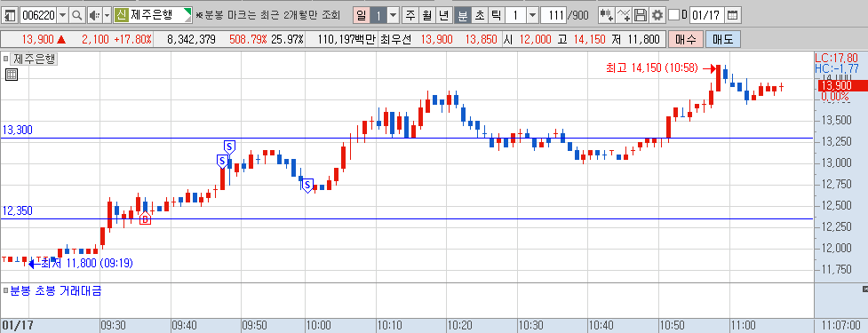The width and height of the screenshot is (868, 333).
Task: Expand the stock code 006220 dropdown
Action: tap(62, 15)
